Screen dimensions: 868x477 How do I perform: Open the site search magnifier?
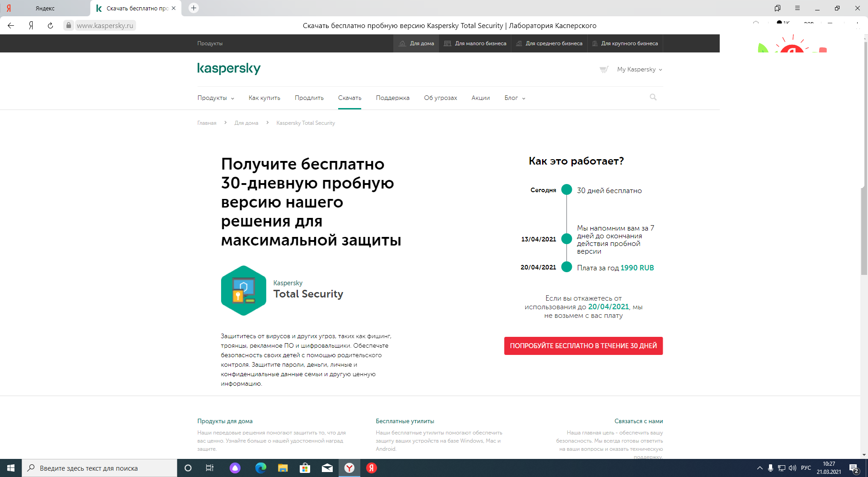[653, 97]
